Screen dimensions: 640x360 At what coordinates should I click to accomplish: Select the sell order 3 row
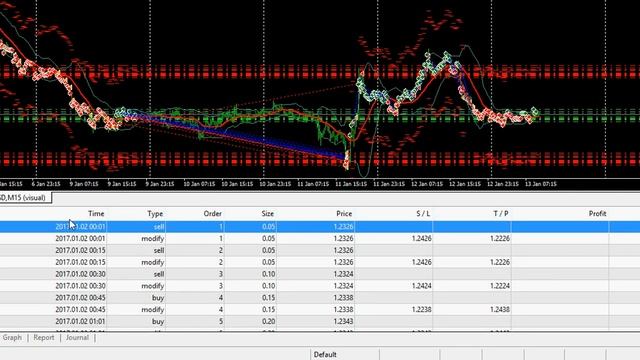coord(320,274)
